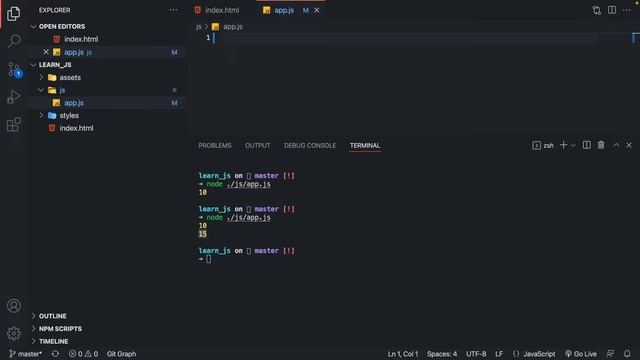Screen dimensions: 640x360
Task: Click js breadcrumb segment
Action: click(198, 27)
